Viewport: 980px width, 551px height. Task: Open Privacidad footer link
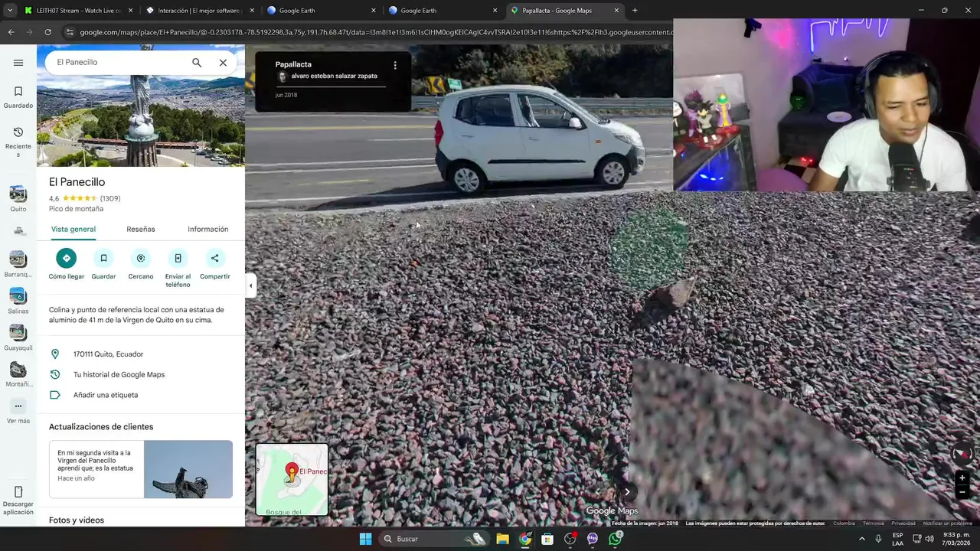point(903,523)
